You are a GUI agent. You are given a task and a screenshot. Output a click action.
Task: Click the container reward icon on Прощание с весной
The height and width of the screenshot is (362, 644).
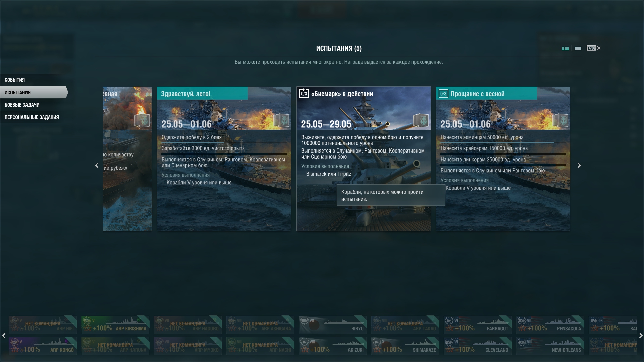click(560, 120)
